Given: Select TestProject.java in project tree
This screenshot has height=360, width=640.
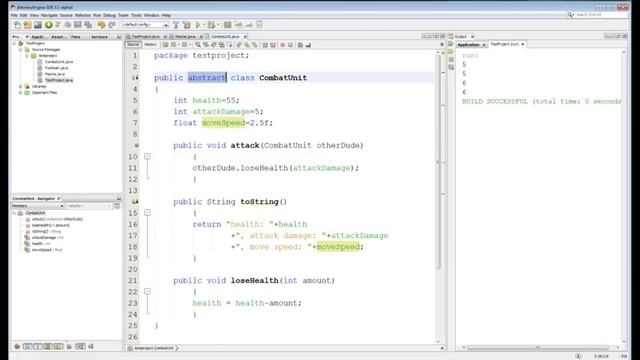Looking at the screenshot, I should point(59,80).
